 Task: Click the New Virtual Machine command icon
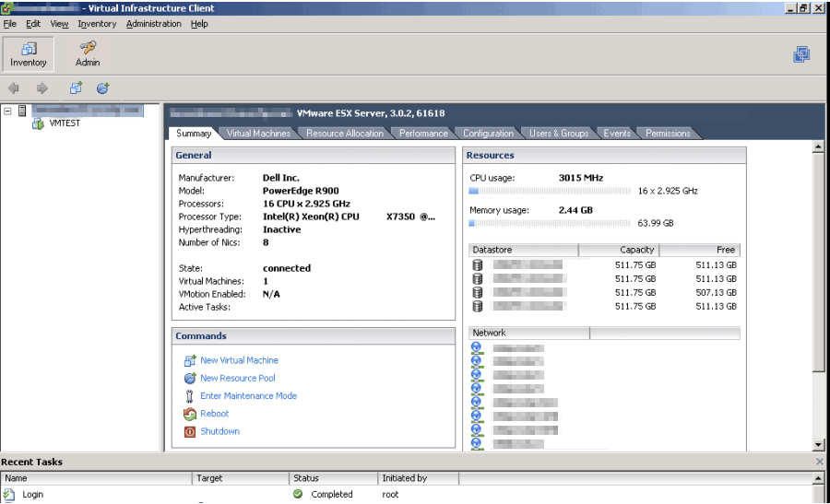click(189, 360)
